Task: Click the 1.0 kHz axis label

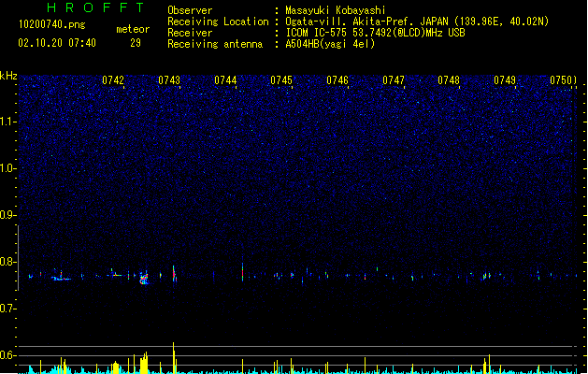Action: pos(7,168)
